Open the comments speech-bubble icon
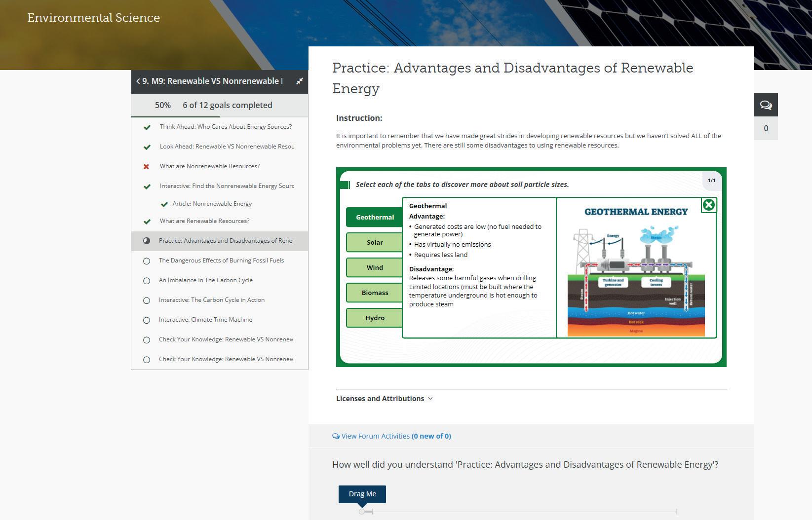The image size is (812, 520). tap(766, 105)
